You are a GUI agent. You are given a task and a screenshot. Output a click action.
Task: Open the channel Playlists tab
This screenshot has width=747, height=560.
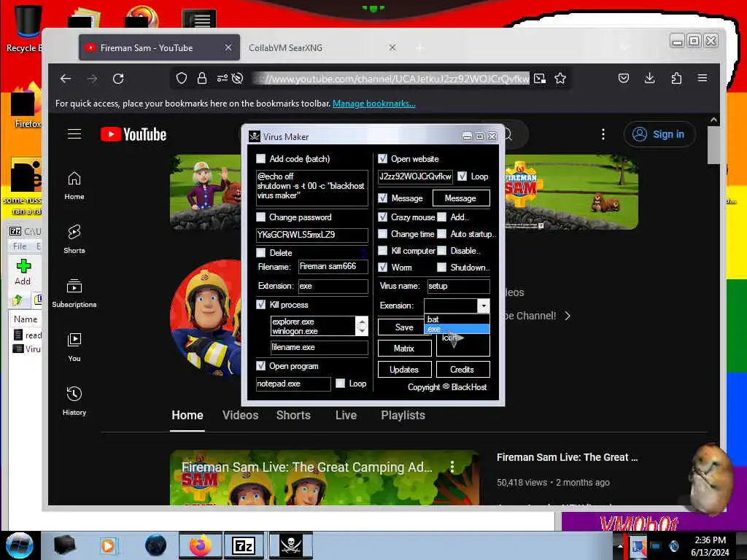point(403,415)
